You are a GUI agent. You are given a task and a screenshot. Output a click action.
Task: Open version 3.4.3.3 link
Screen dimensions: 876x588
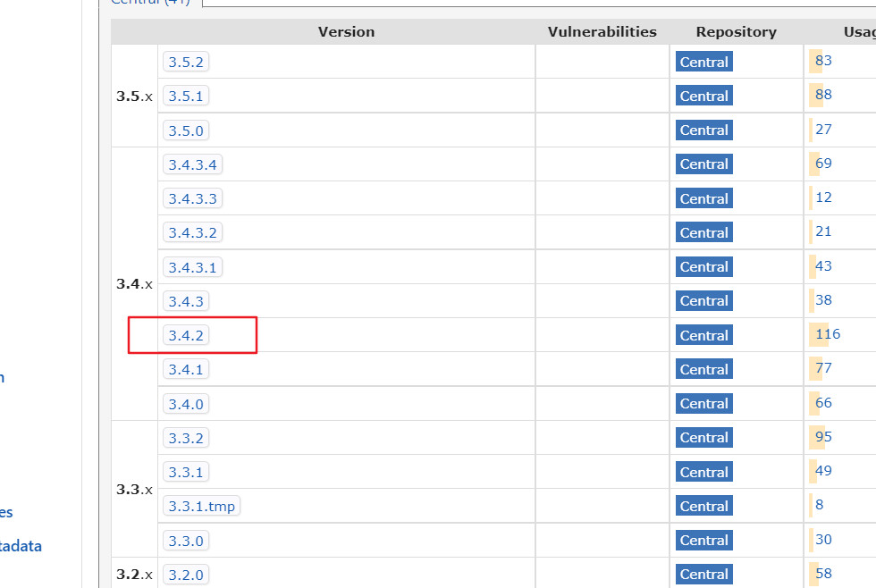click(x=193, y=198)
